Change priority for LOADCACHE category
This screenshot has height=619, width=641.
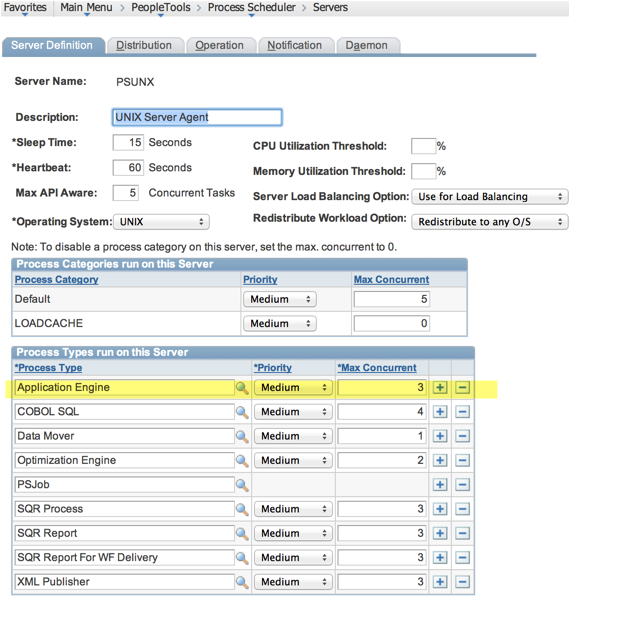click(x=280, y=324)
